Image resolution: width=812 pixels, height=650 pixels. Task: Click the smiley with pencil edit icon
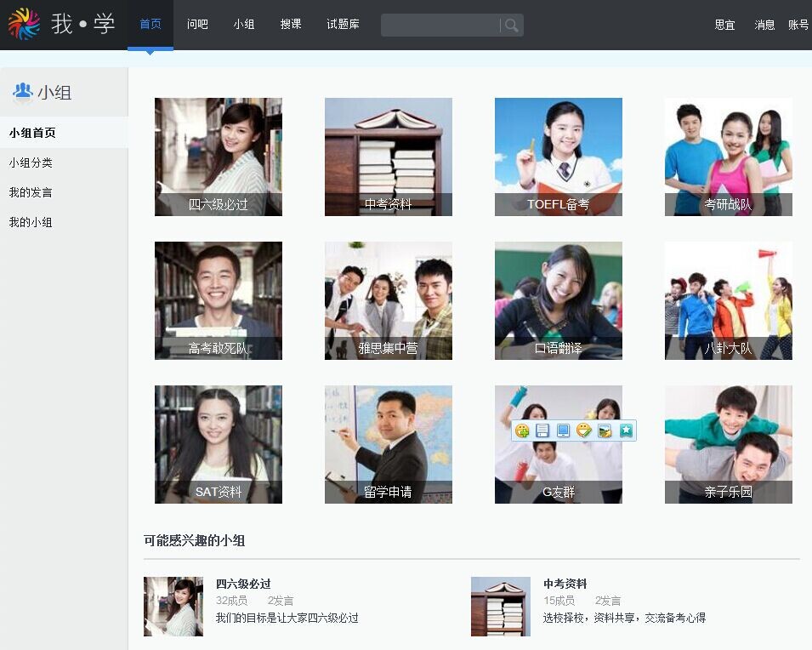click(583, 431)
